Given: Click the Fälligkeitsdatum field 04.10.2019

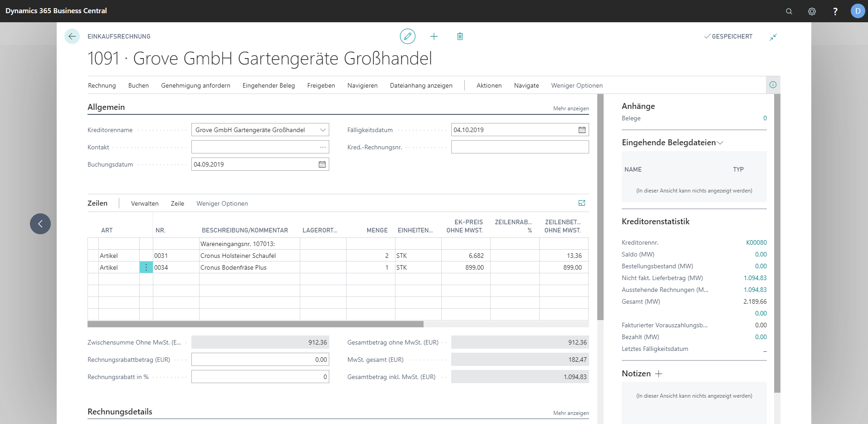Looking at the screenshot, I should pyautogui.click(x=520, y=130).
